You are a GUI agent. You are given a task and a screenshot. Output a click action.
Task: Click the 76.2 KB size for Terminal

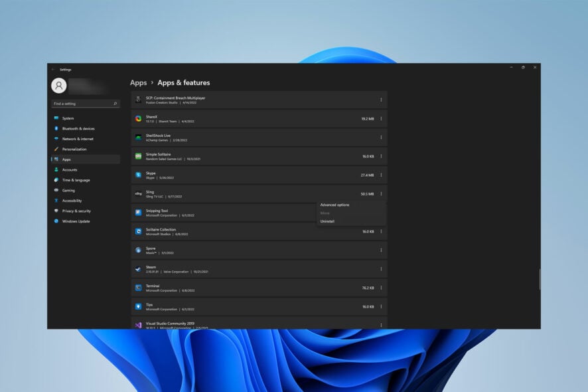tap(368, 288)
